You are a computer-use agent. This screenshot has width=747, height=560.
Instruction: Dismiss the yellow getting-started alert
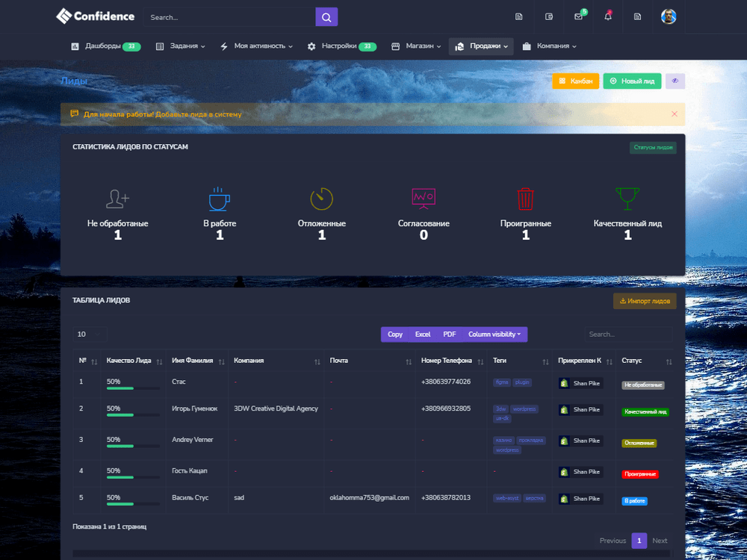[x=675, y=114]
